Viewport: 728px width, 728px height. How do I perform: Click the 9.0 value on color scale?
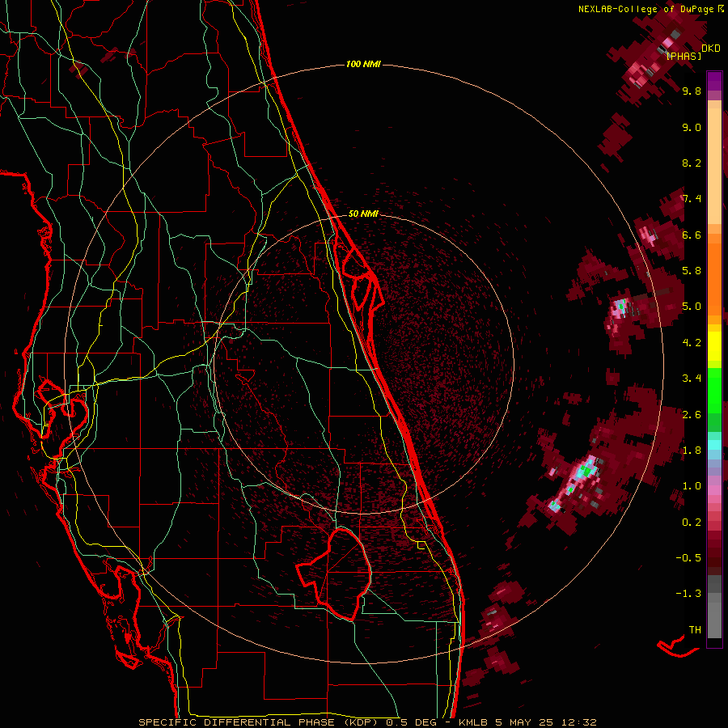pos(692,127)
